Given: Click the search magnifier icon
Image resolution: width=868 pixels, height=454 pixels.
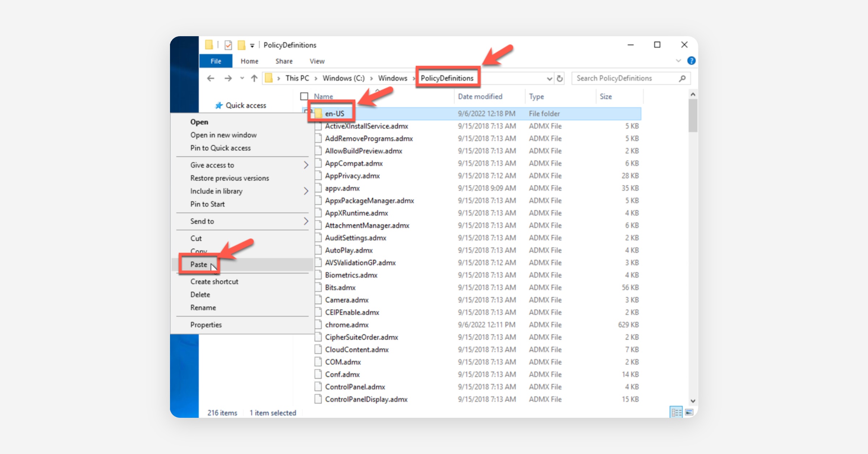Looking at the screenshot, I should pos(682,78).
